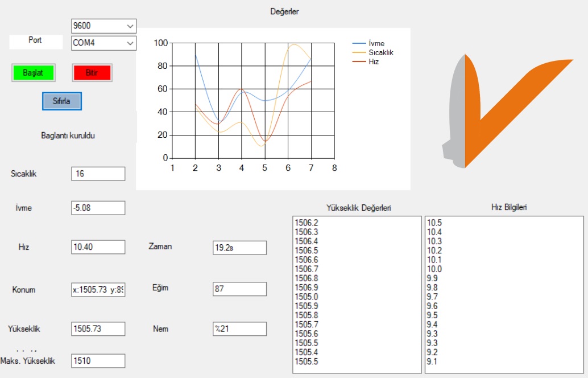
Task: Click into the Konum coordinates field
Action: point(98,290)
